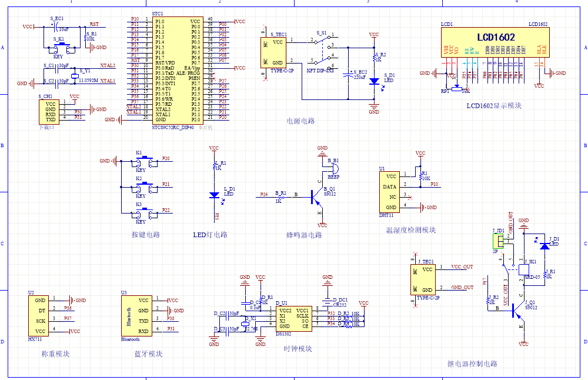The image size is (588, 380).
Task: Click the P37 net label at HX711
Action: (68, 318)
